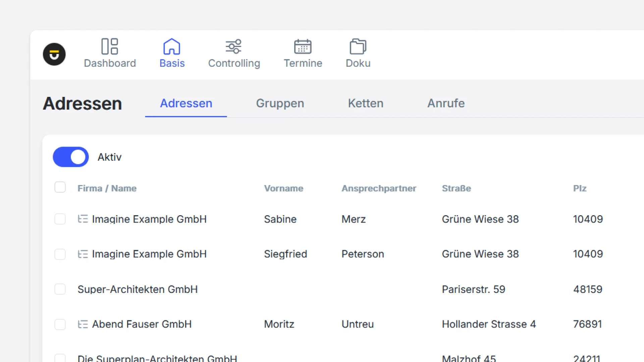644x362 pixels.
Task: Open the Dashboard via its grid icon
Action: [x=110, y=46]
